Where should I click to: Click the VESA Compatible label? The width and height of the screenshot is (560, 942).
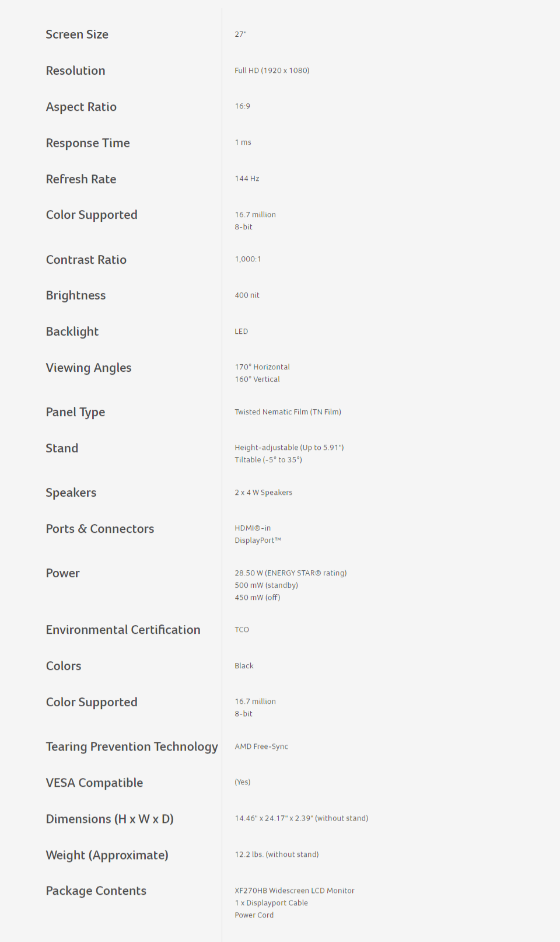94,783
